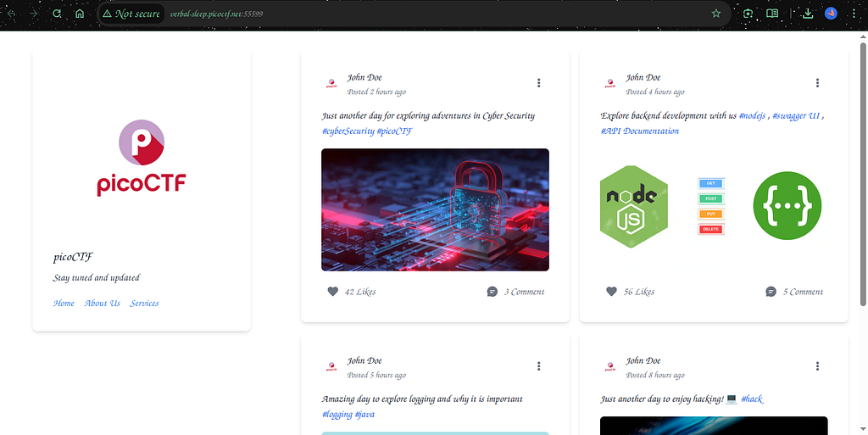Open the browser three-dot menu

coord(855,14)
